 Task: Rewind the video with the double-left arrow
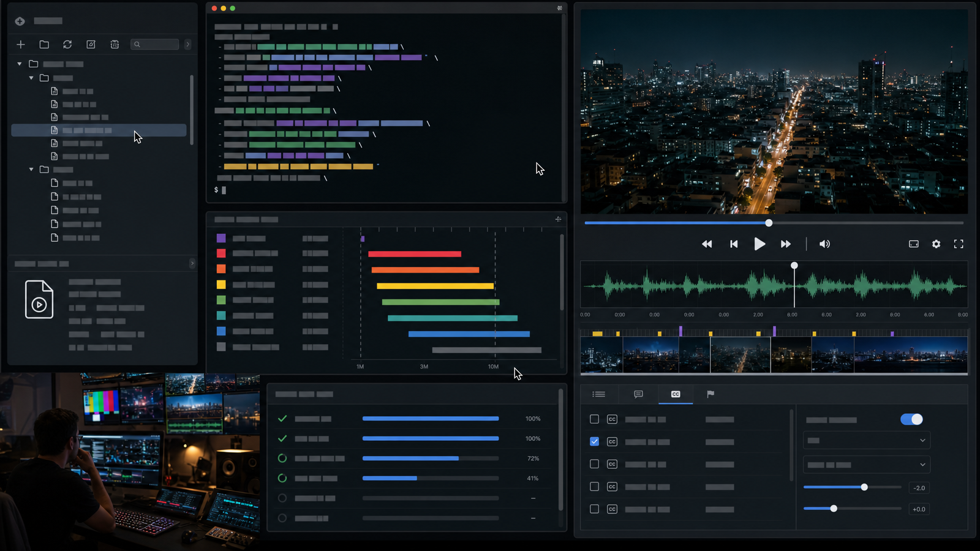pos(707,244)
